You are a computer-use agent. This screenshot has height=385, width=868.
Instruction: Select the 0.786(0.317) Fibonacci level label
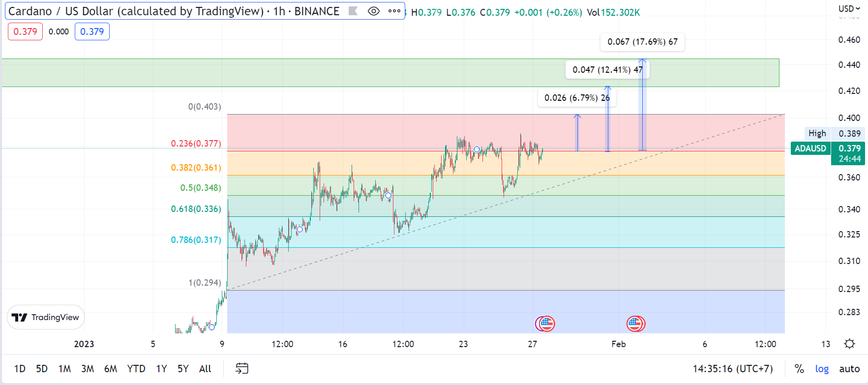click(196, 240)
